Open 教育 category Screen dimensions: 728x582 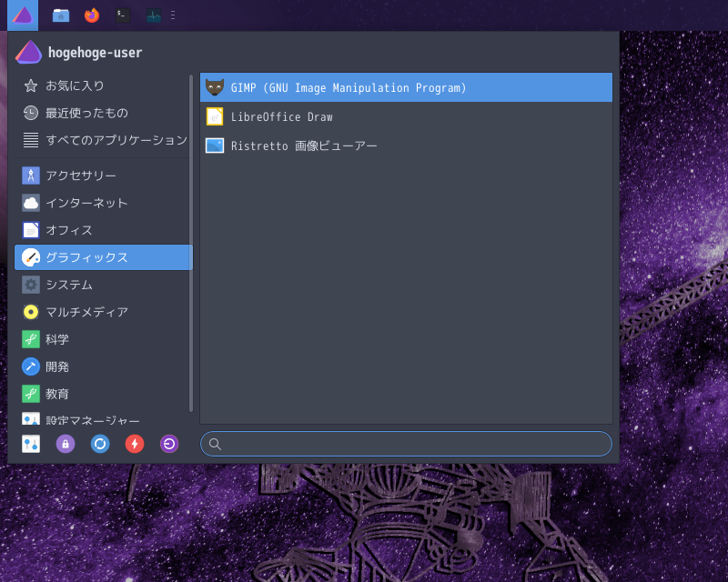point(103,394)
